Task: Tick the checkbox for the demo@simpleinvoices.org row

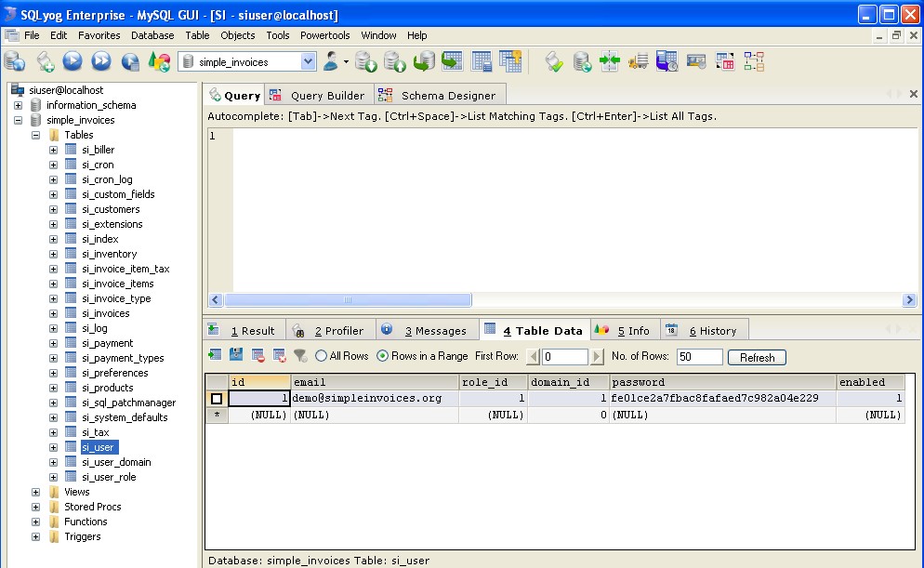Action: click(x=217, y=399)
